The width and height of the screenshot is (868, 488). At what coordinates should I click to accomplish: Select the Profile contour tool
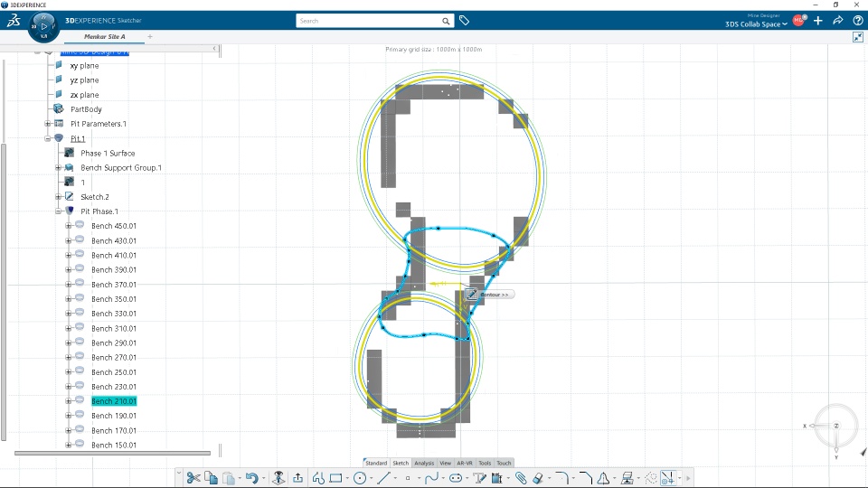click(x=318, y=478)
